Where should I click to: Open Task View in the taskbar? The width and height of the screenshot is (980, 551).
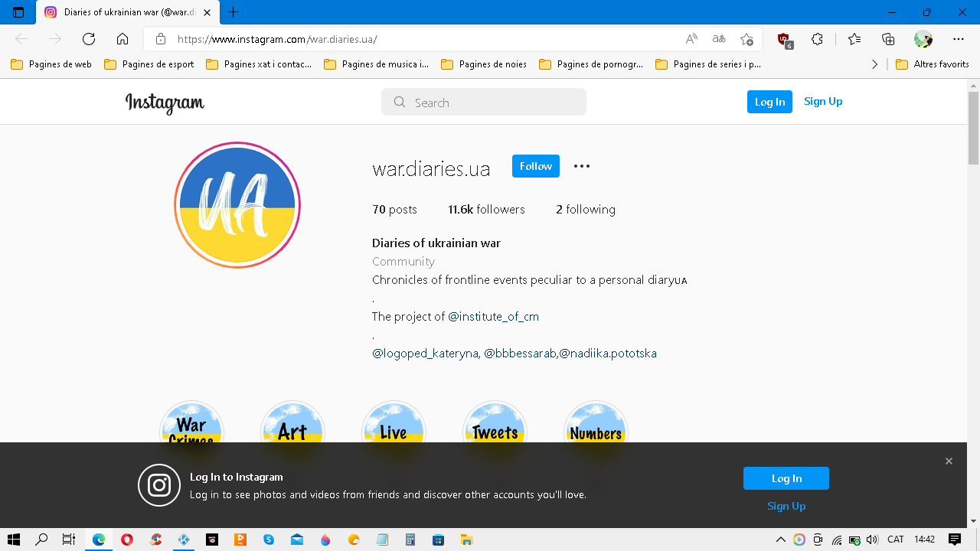point(68,540)
